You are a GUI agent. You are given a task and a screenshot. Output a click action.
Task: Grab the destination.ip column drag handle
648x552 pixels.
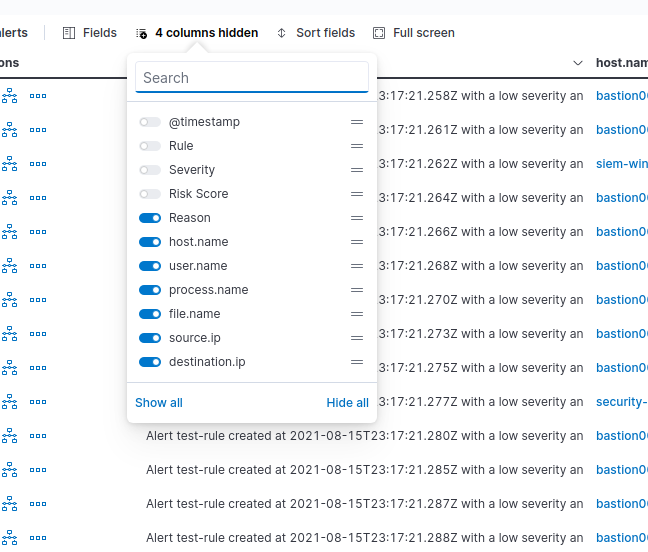(x=357, y=362)
